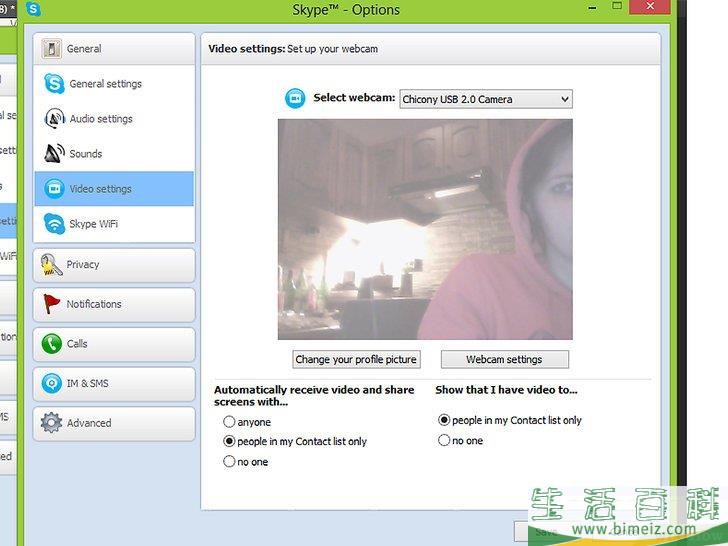Expand the Calls section
This screenshot has width=728, height=546.
pyautogui.click(x=114, y=344)
